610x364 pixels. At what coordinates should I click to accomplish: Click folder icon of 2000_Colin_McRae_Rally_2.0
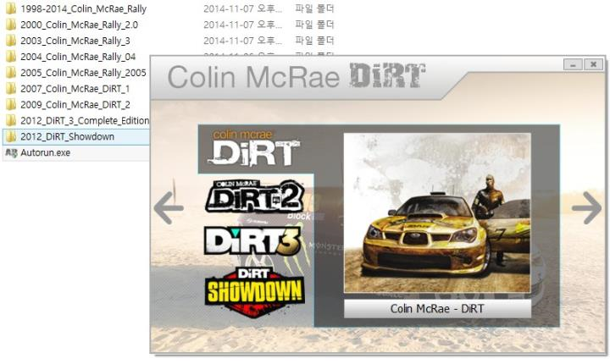(11, 25)
